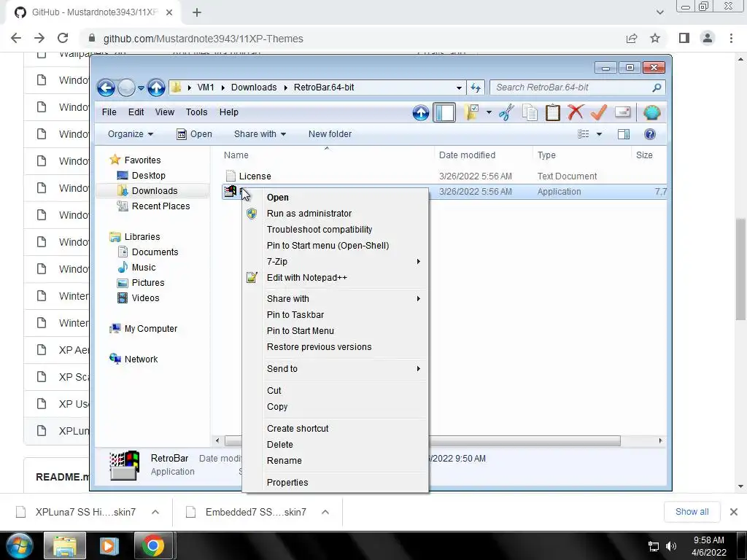This screenshot has height=560, width=747.
Task: Open the Share with toolbar dropdown
Action: (x=260, y=134)
